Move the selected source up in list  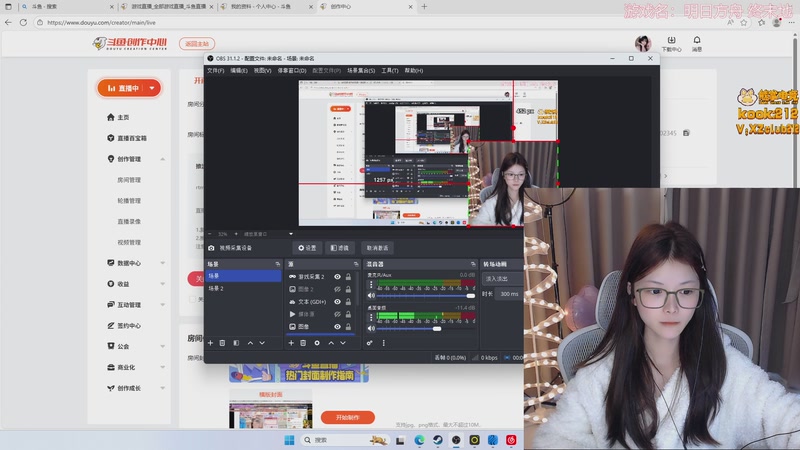[x=331, y=343]
